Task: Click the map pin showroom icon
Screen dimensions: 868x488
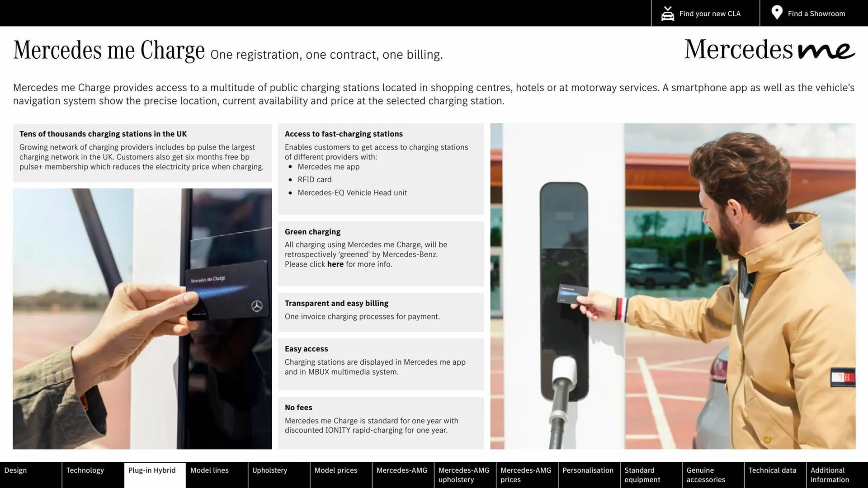Action: pos(777,13)
